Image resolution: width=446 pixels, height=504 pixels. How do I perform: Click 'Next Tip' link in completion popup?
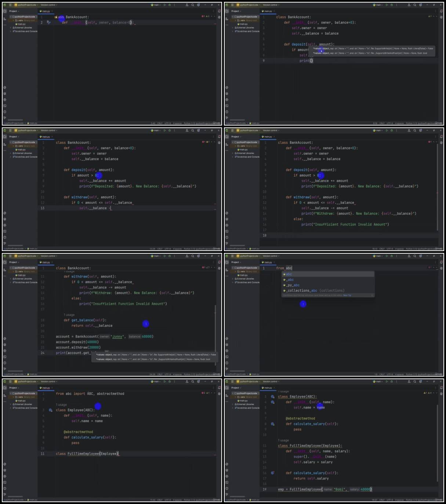[x=347, y=295]
